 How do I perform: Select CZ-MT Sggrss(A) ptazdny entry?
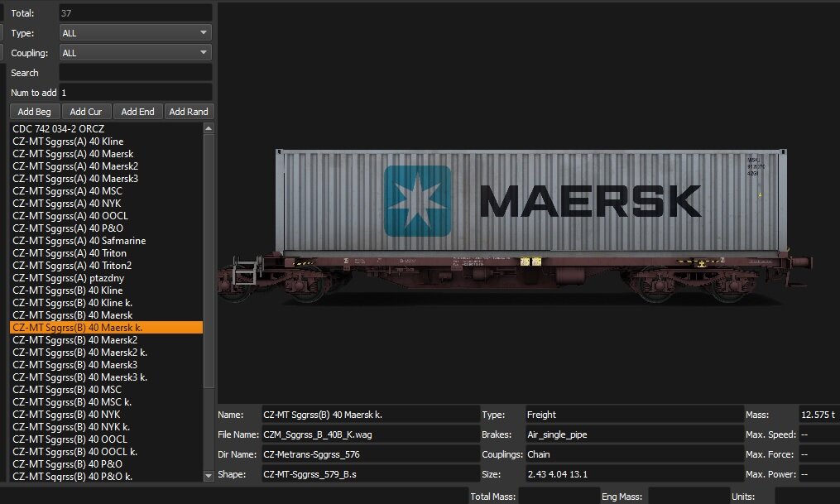click(x=68, y=278)
